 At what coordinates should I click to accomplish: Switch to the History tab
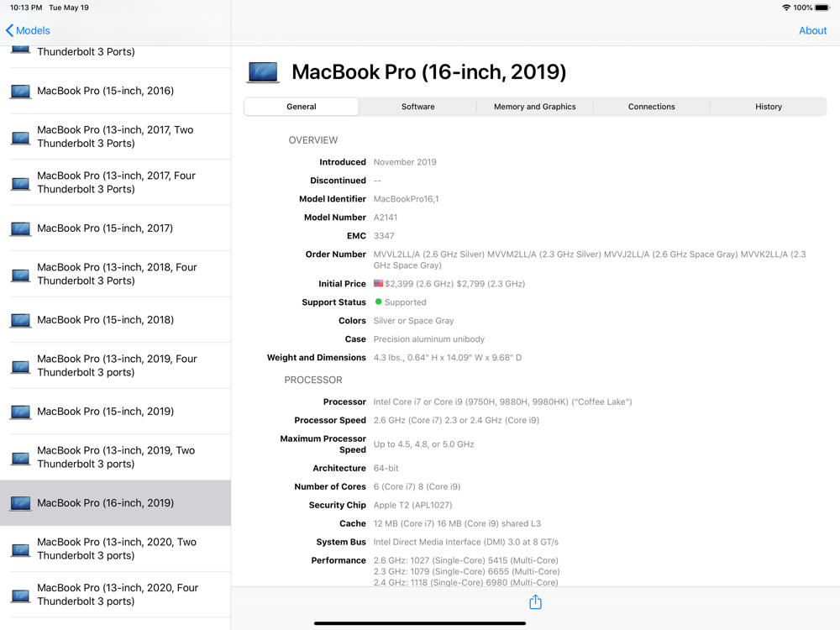(x=769, y=107)
